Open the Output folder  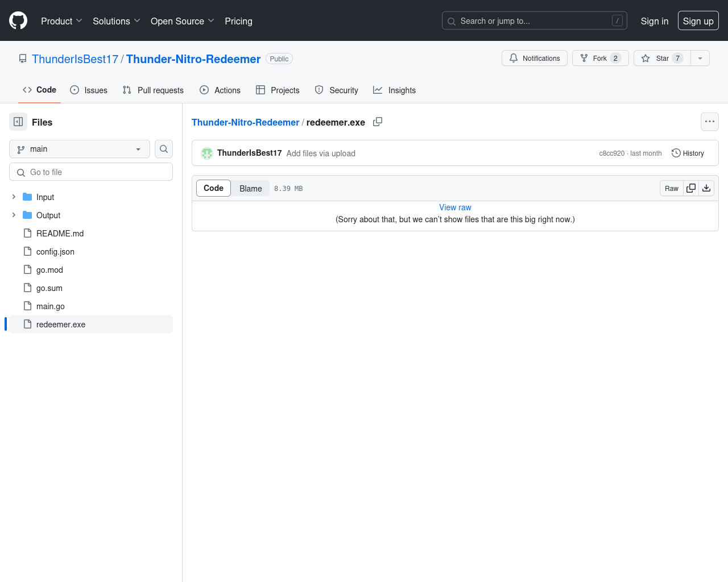click(x=48, y=215)
